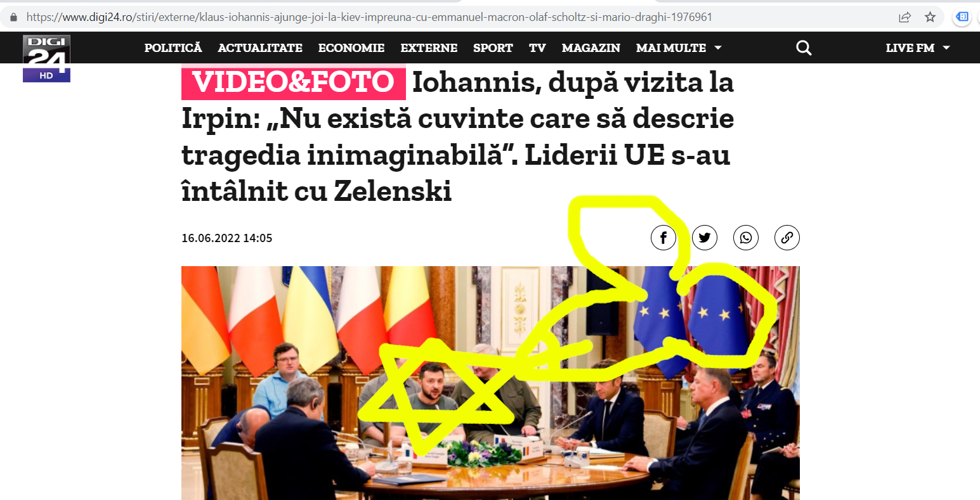This screenshot has height=500, width=980.
Task: Select the ECONOMIE menu item
Action: pos(351,48)
